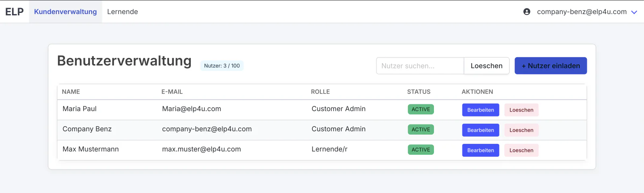
Task: Delete Company Benz via Loeschen
Action: point(521,130)
